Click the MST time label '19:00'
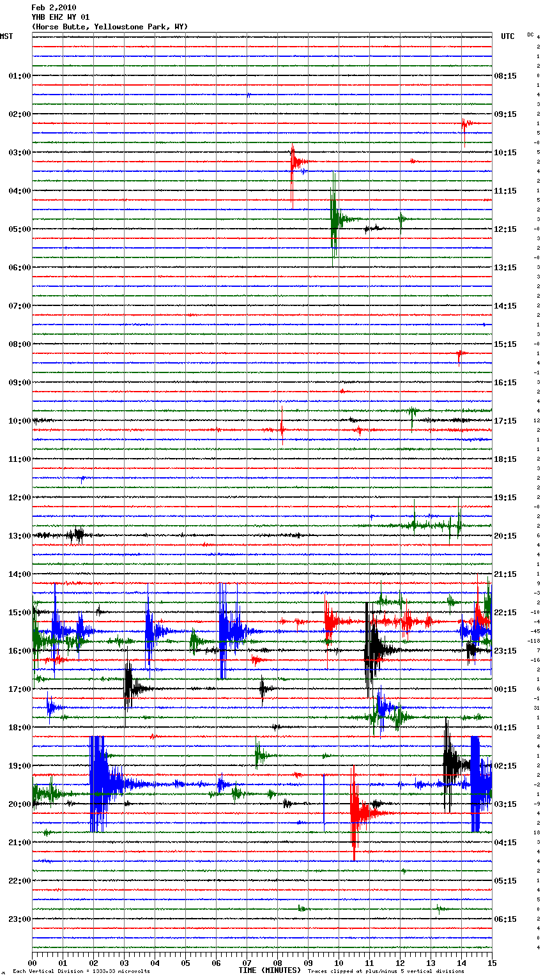 (x=20, y=766)
